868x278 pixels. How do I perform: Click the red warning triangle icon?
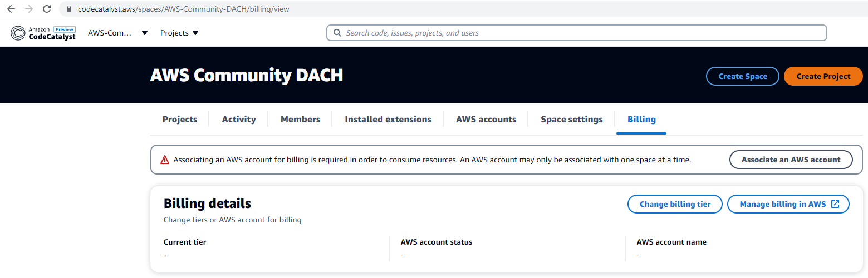(165, 160)
